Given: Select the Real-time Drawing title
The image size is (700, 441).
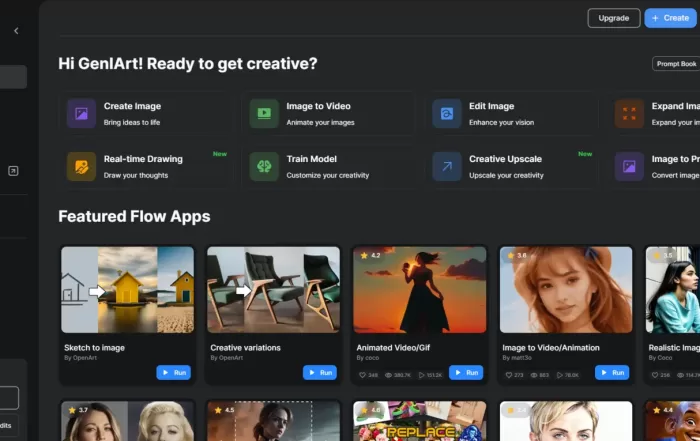Looking at the screenshot, I should tap(143, 159).
